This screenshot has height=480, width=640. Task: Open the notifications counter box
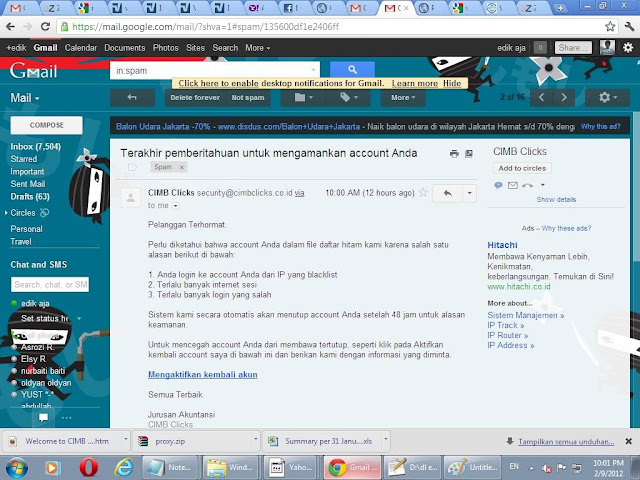[x=540, y=48]
